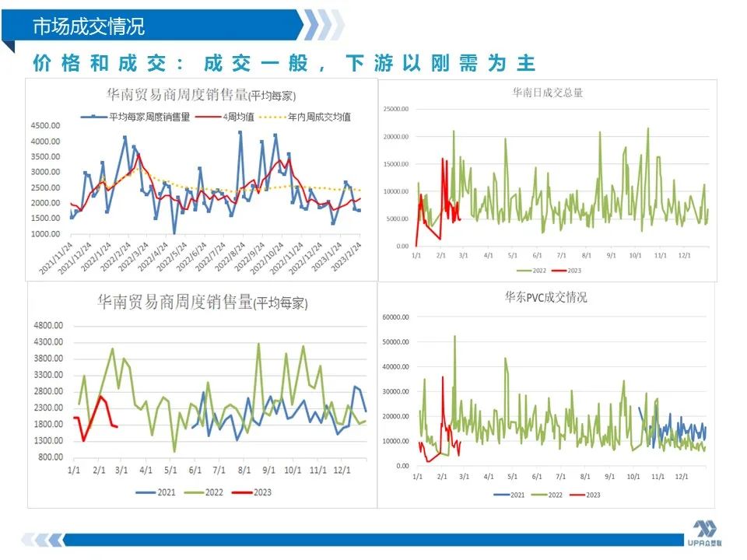Click the 60000.00 axis label
The width and height of the screenshot is (747, 560).
396,317
